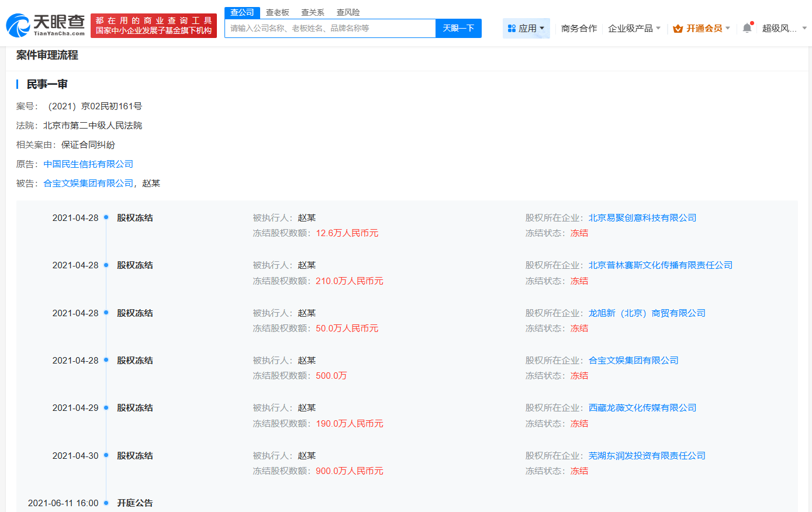Open the 应用 apps grid icon
This screenshot has width=812, height=512.
[x=511, y=28]
